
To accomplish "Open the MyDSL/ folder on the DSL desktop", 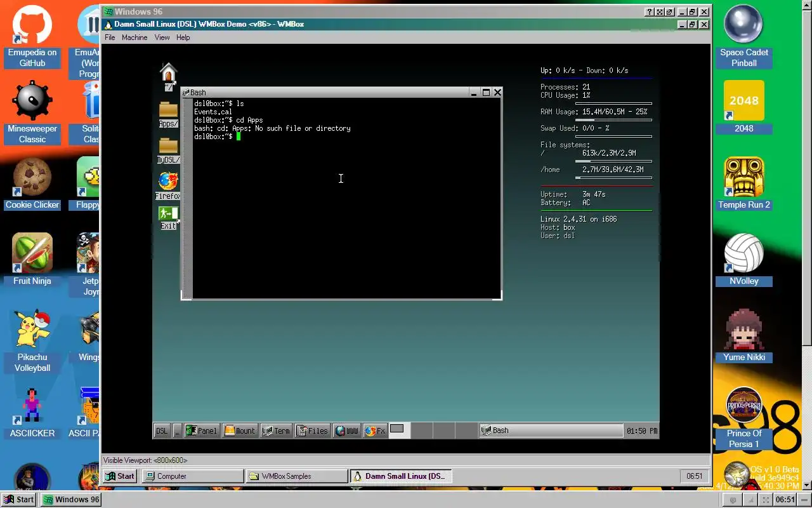I will (x=168, y=151).
